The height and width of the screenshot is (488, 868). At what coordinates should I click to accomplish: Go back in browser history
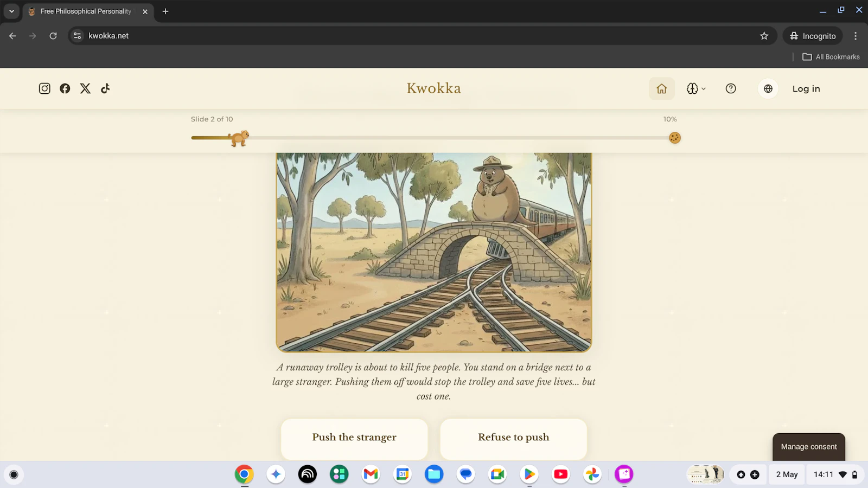[x=12, y=36]
